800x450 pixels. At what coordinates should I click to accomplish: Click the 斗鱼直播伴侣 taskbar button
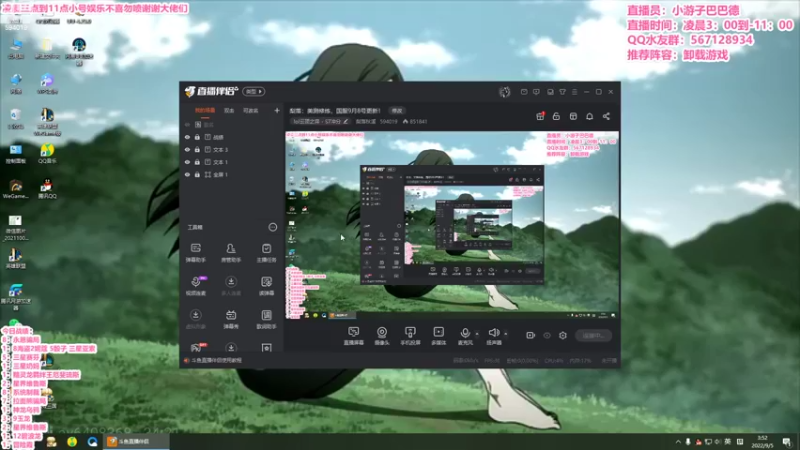[136, 441]
